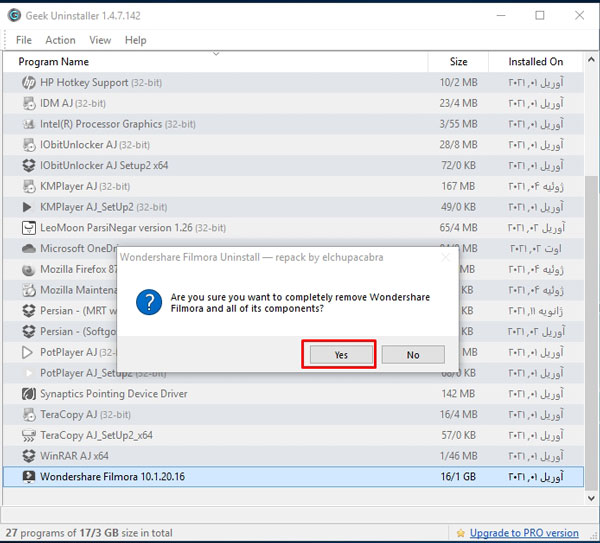Click the 27 programs status bar text
Image resolution: width=600 pixels, height=543 pixels.
(x=89, y=533)
